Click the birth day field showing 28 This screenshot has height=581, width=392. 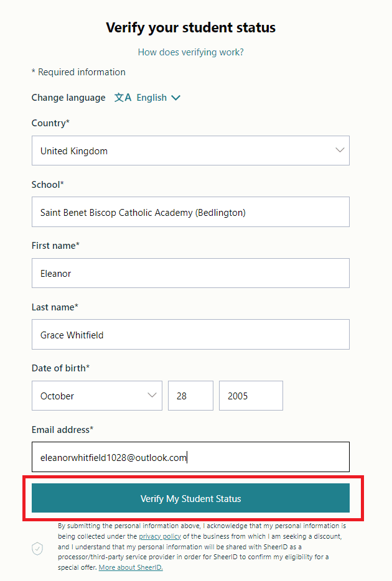pos(190,396)
